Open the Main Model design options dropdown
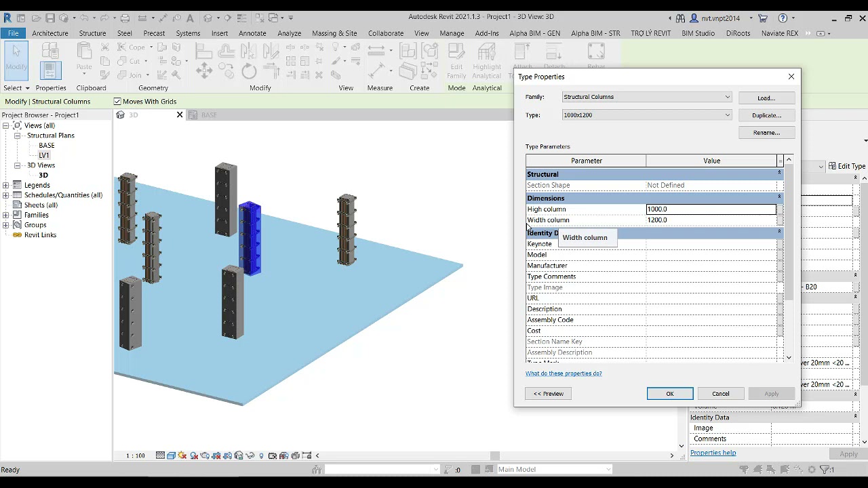Viewport: 868px width, 488px height. point(555,469)
